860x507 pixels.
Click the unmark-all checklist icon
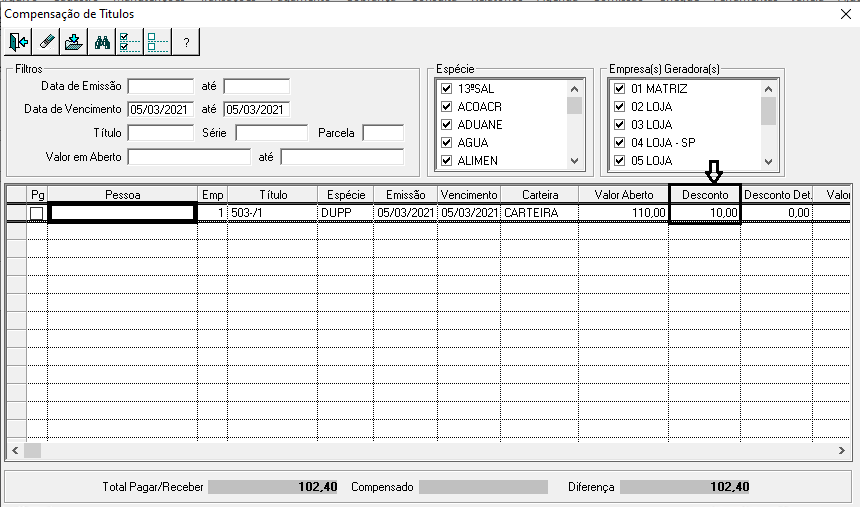coord(158,42)
